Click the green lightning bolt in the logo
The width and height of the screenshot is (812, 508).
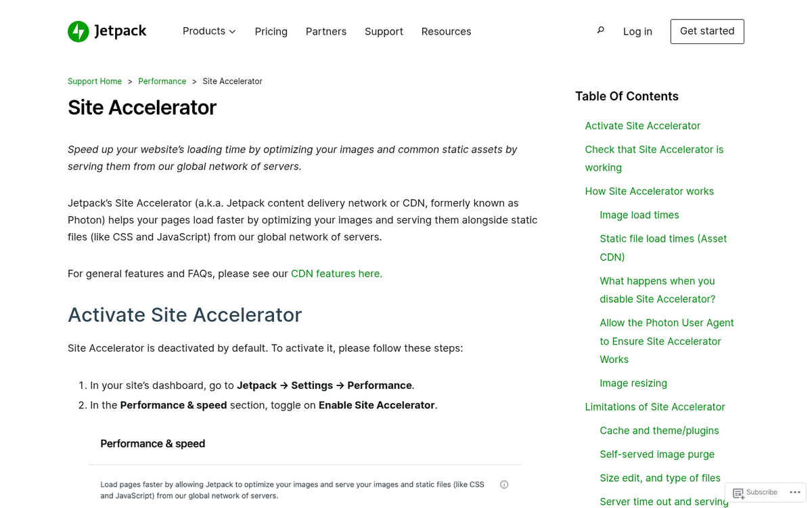[77, 31]
